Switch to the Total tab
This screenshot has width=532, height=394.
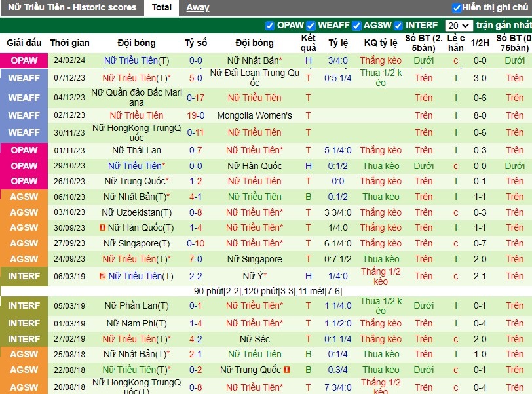161,7
